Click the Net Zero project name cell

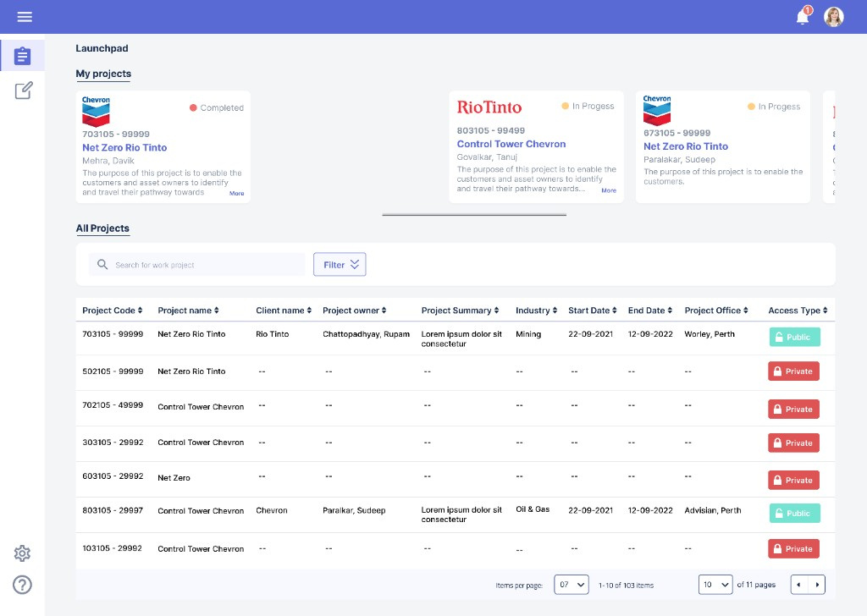[174, 478]
